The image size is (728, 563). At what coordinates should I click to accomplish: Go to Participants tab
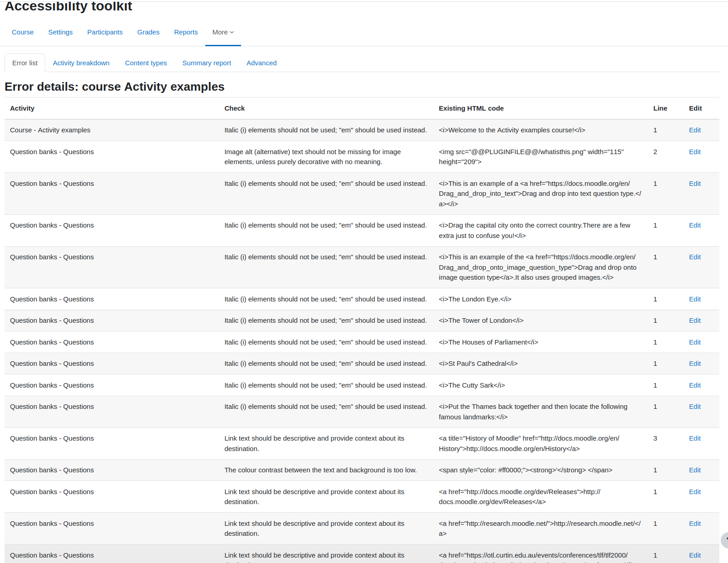coord(105,32)
